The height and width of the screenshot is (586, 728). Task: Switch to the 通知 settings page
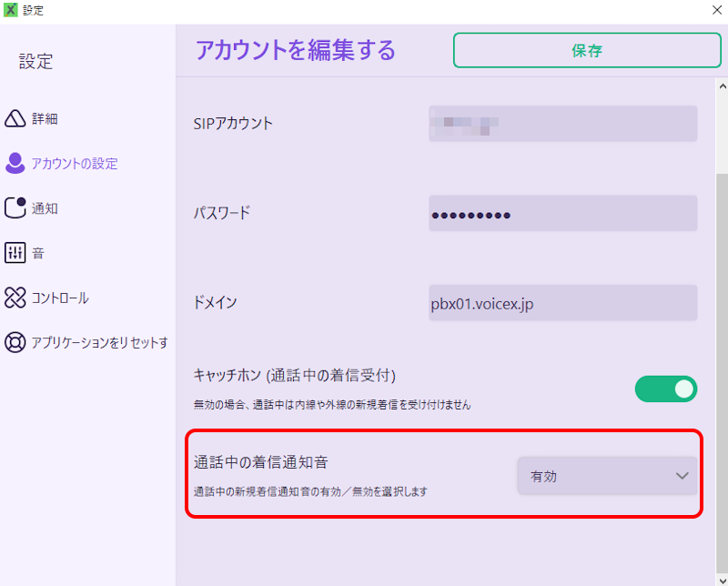point(45,208)
